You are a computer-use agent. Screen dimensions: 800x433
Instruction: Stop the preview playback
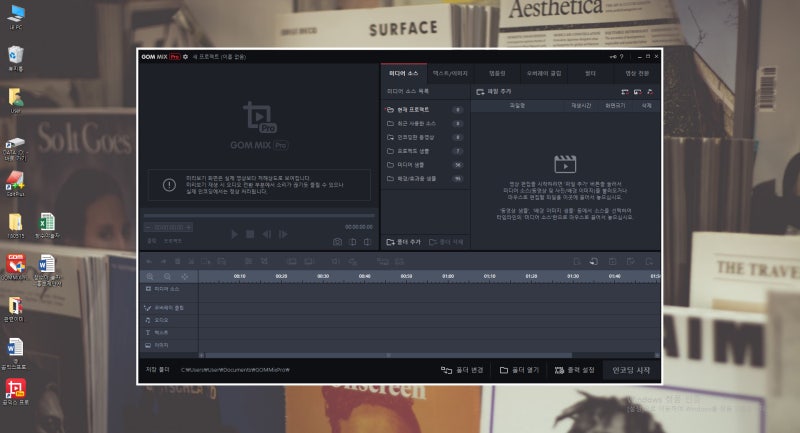pos(250,234)
